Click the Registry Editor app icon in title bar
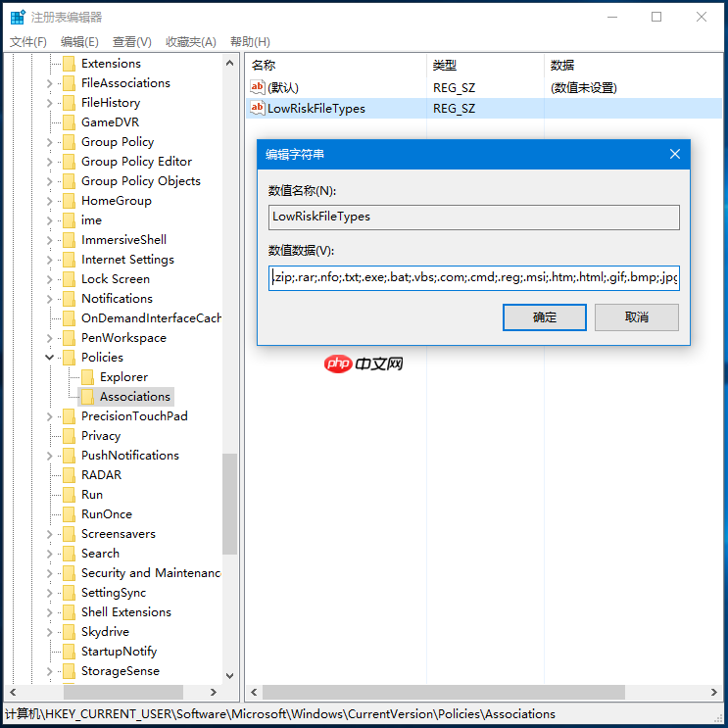The width and height of the screenshot is (728, 728). [x=18, y=18]
